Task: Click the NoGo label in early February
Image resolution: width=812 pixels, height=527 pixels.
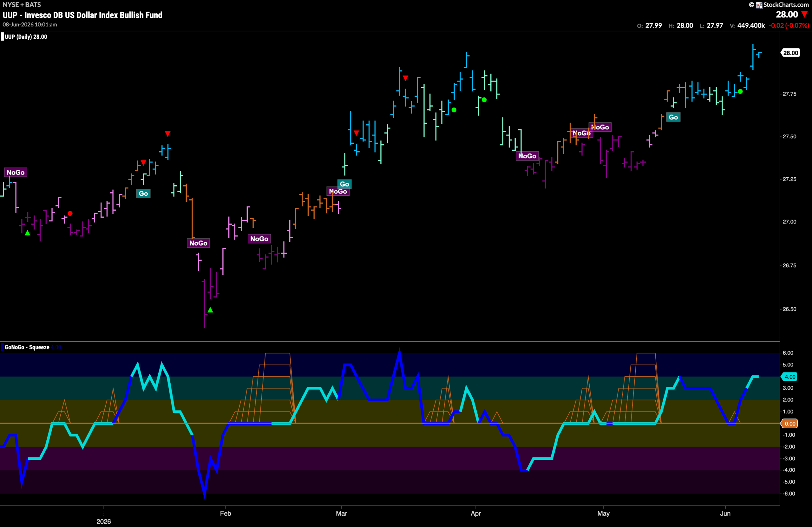Action: [259, 239]
